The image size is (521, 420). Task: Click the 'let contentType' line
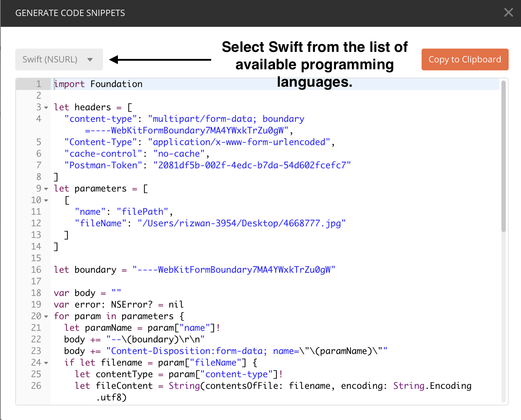click(x=179, y=374)
